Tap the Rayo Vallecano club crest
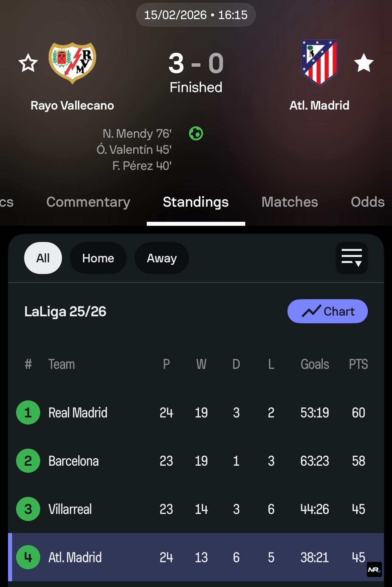 coord(72,62)
